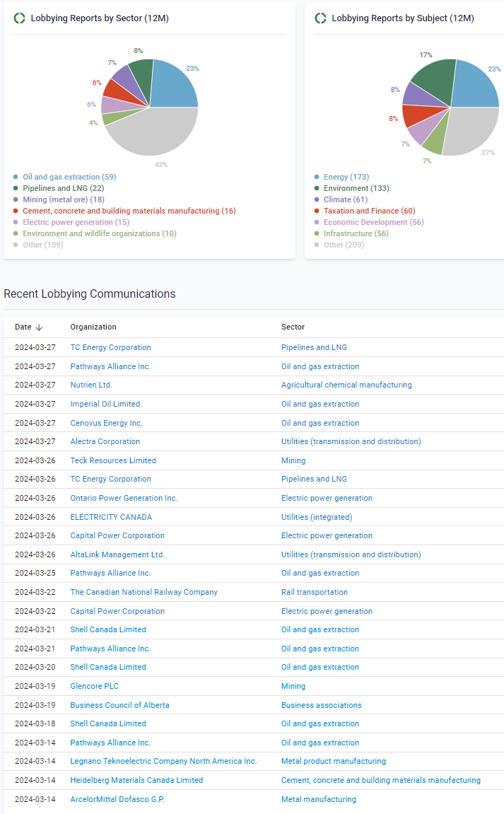Open Utilities sector link in Alectra row
This screenshot has width=504, height=814.
coord(351,442)
